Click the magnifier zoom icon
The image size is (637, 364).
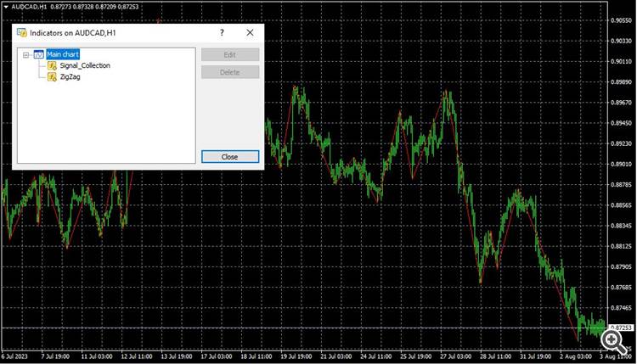[x=613, y=341]
